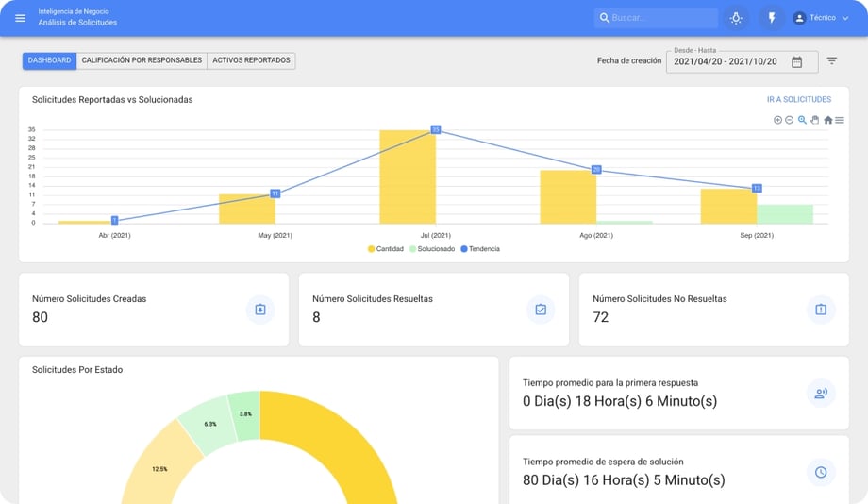Open the filter list icon
Image resolution: width=868 pixels, height=504 pixels.
pos(831,61)
